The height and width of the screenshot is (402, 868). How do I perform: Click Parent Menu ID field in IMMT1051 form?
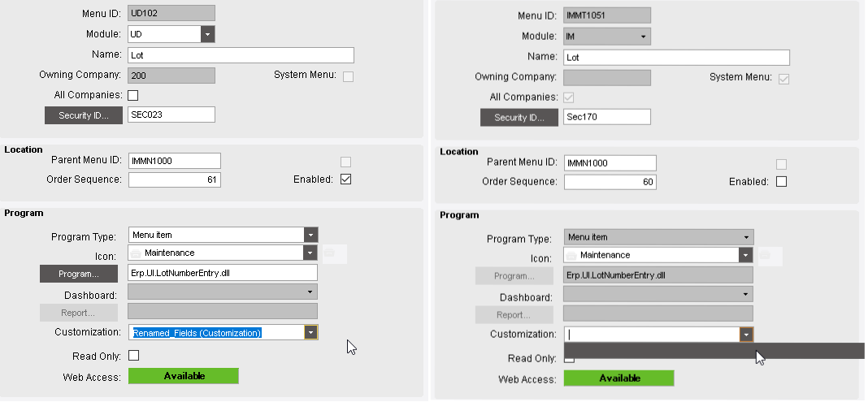click(610, 163)
